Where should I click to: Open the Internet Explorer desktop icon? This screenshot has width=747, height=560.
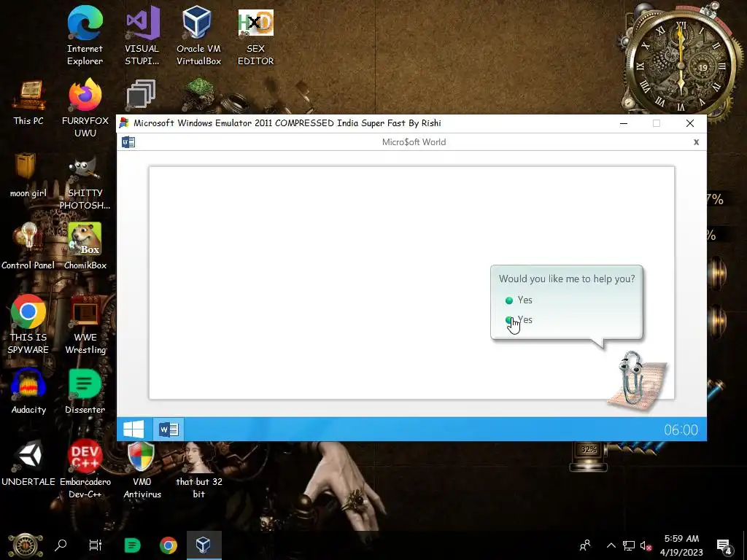85,36
